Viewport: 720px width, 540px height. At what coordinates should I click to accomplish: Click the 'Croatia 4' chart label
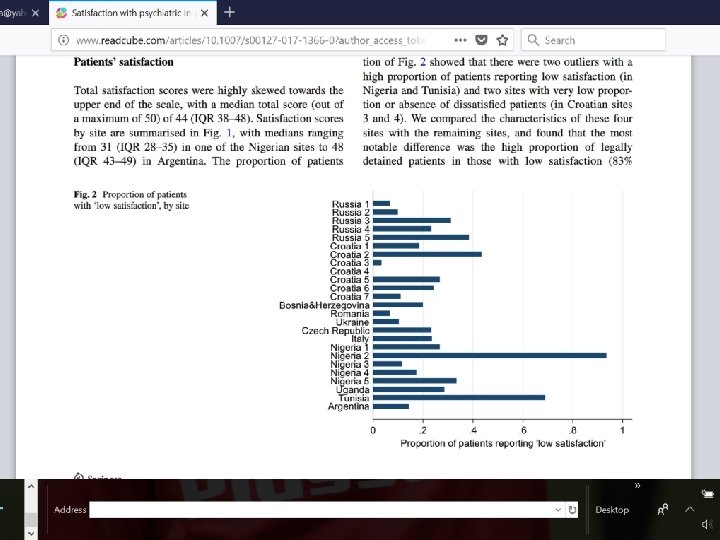click(x=349, y=271)
